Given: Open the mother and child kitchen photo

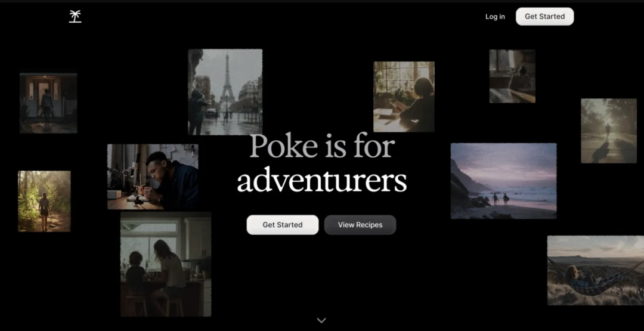Looking at the screenshot, I should tap(166, 264).
